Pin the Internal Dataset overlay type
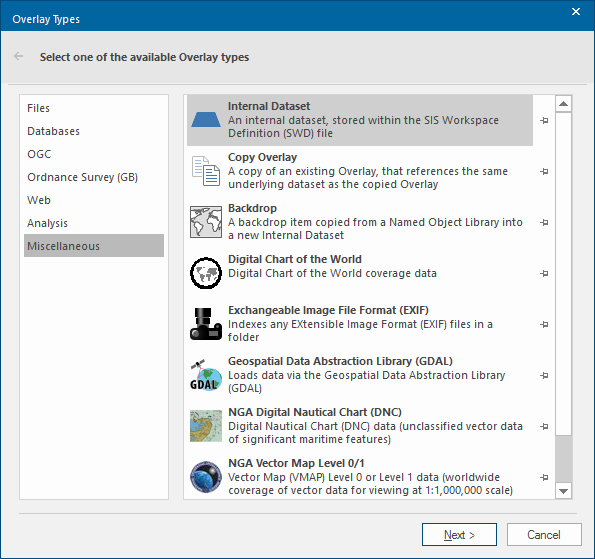The height and width of the screenshot is (559, 595). click(544, 120)
